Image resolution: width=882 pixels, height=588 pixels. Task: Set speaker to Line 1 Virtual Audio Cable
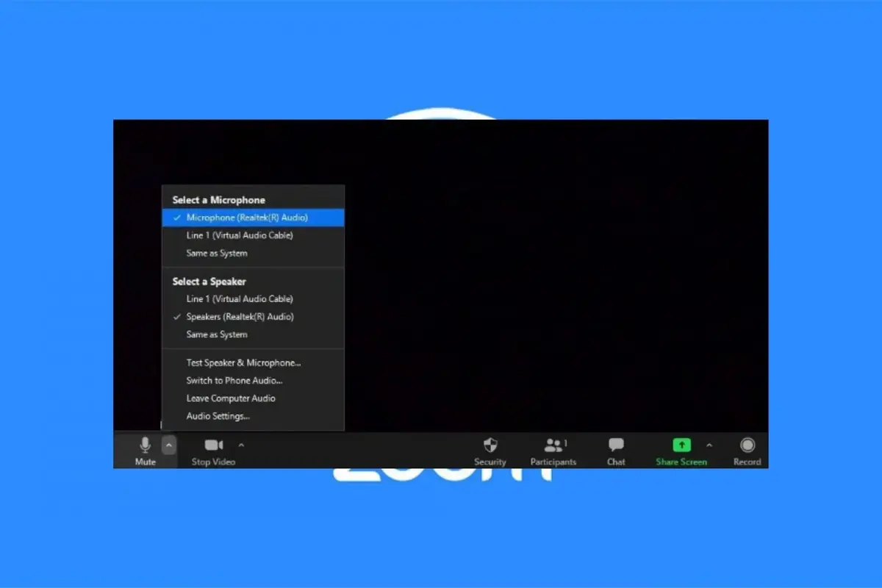click(x=240, y=299)
